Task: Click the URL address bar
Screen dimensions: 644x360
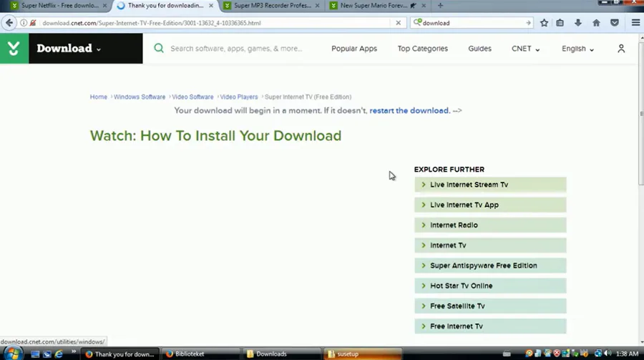Action: tap(213, 23)
